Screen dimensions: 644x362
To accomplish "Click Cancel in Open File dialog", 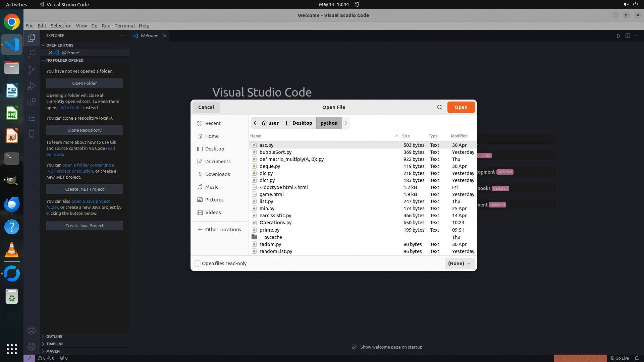I will tap(206, 107).
